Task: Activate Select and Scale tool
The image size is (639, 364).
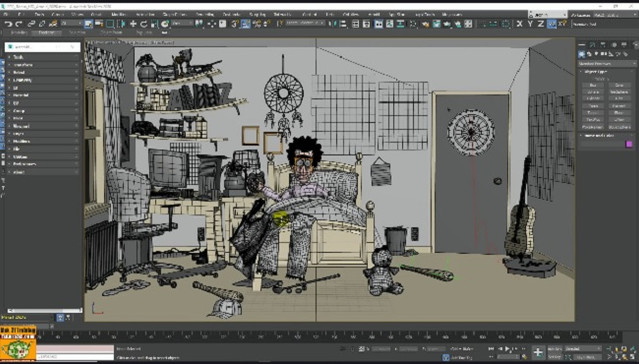Action: [154, 24]
